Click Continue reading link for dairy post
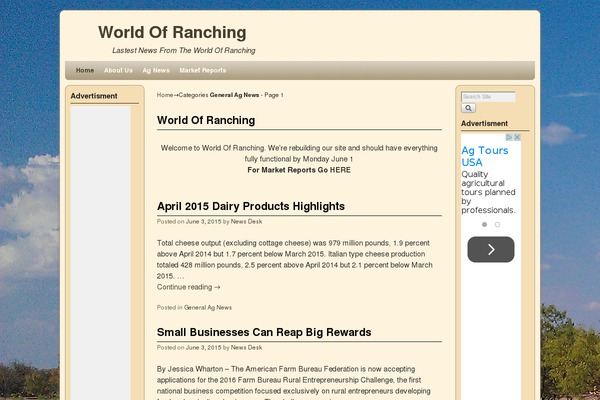Screen dimensions: 600x400 click(189, 287)
